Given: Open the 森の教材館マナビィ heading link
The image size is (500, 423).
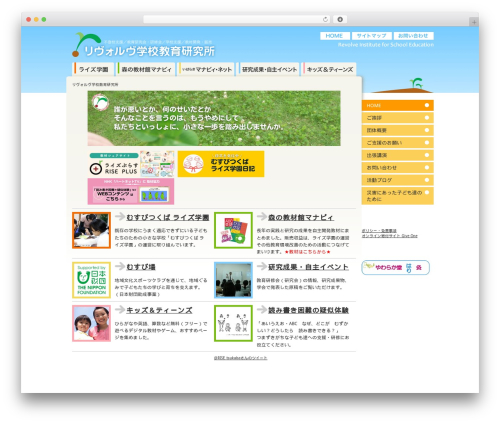Looking at the screenshot, I should tap(301, 217).
